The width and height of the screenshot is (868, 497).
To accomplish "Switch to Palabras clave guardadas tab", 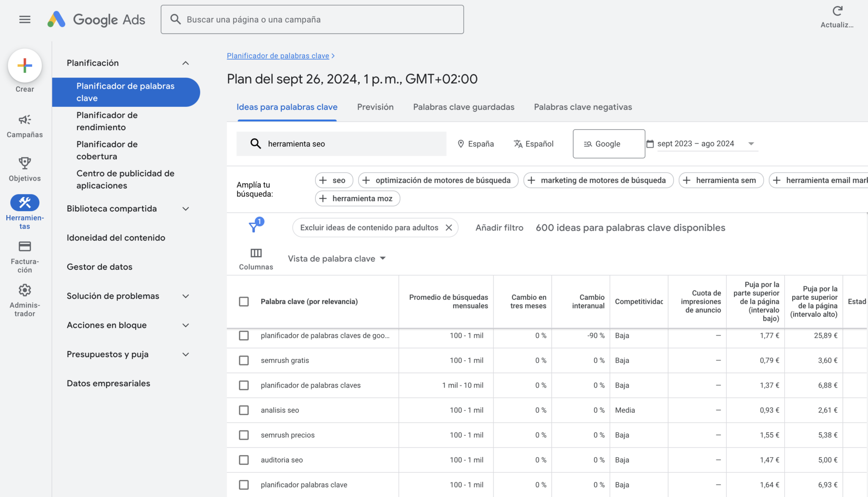I will click(464, 107).
